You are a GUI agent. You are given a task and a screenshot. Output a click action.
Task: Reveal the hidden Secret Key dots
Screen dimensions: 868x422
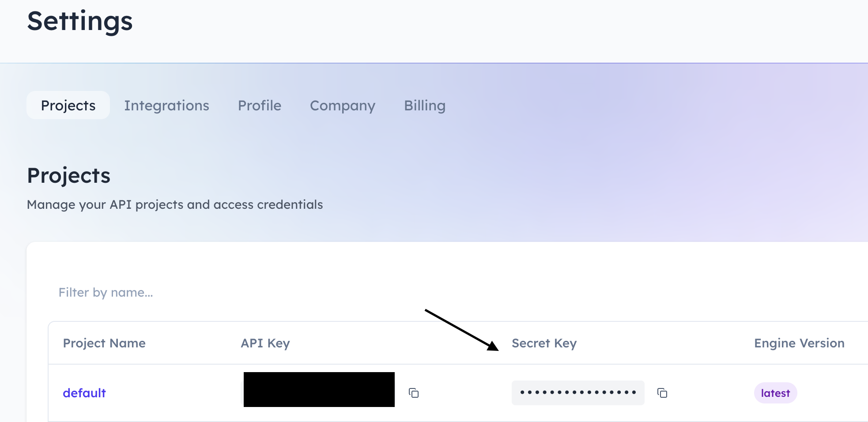pyautogui.click(x=577, y=392)
